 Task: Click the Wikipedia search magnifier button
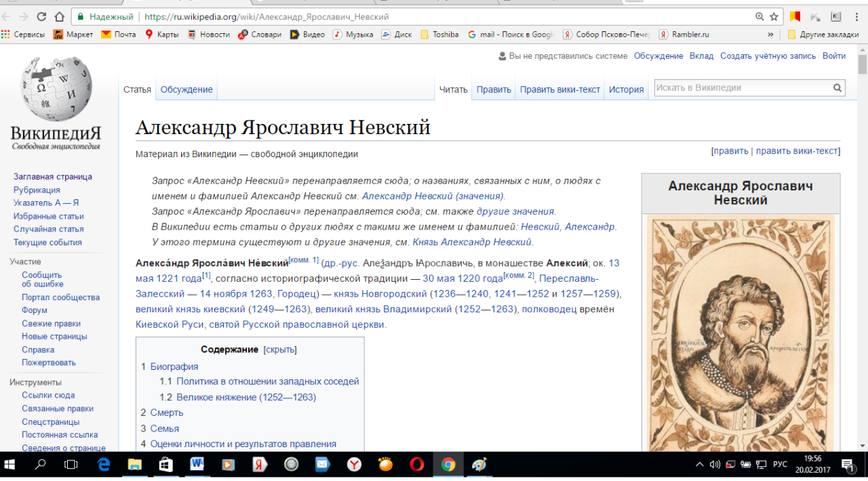[x=837, y=87]
